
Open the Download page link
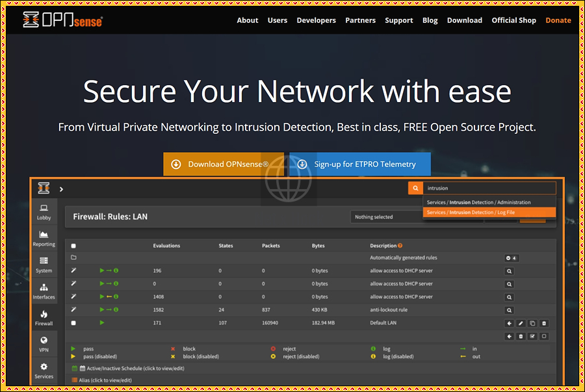tap(465, 20)
